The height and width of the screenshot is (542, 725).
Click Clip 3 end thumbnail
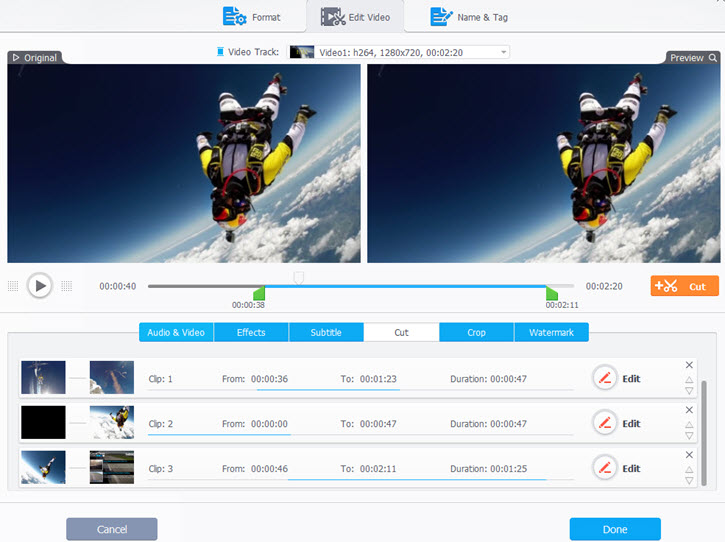pos(112,467)
